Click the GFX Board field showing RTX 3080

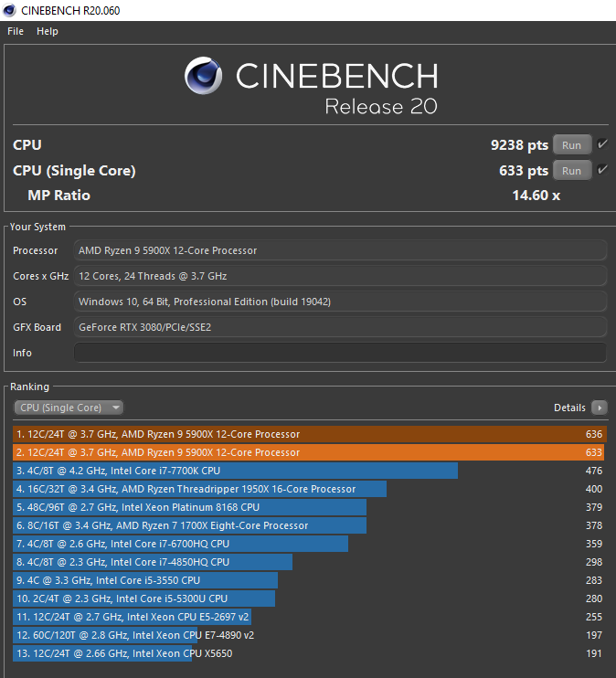pyautogui.click(x=340, y=327)
